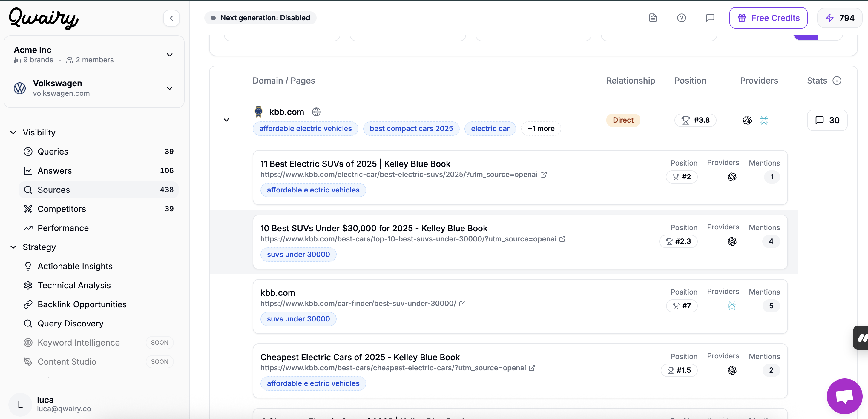Collapse the sidebar with the chevron button
868x419 pixels.
click(x=171, y=18)
